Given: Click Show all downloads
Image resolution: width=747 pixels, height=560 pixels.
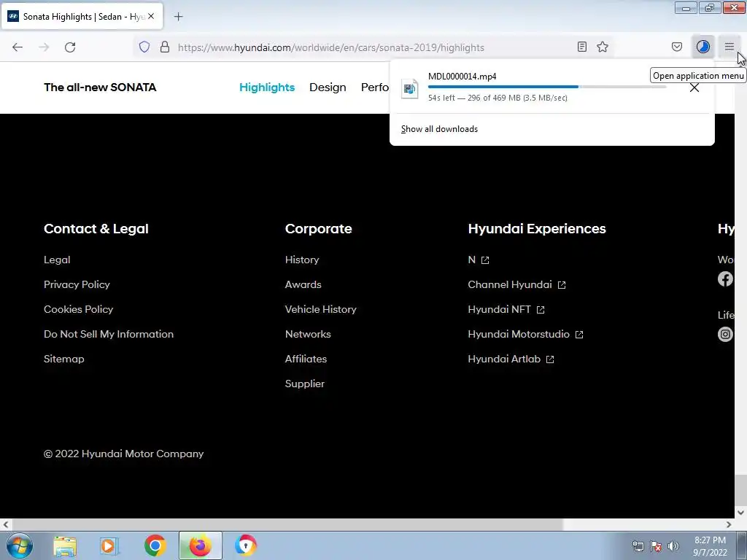Looking at the screenshot, I should (439, 129).
